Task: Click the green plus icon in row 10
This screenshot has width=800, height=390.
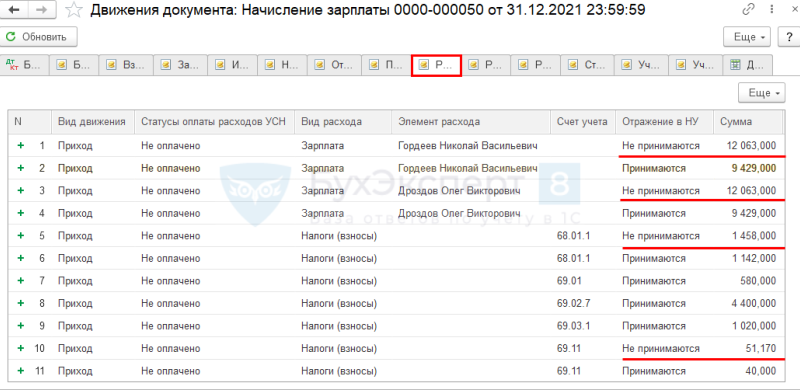Action: coord(21,348)
